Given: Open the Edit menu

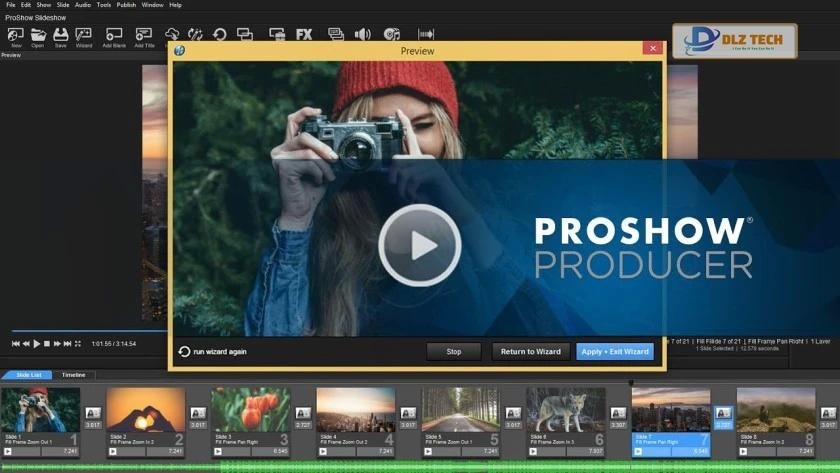Looking at the screenshot, I should (26, 5).
